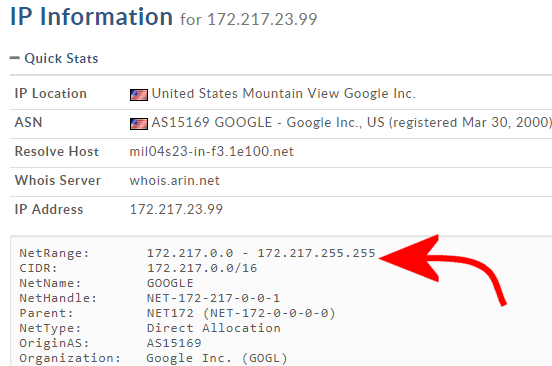Click the CIDR 172.217.0.0/16 value
This screenshot has height=366, width=552.
tap(202, 268)
